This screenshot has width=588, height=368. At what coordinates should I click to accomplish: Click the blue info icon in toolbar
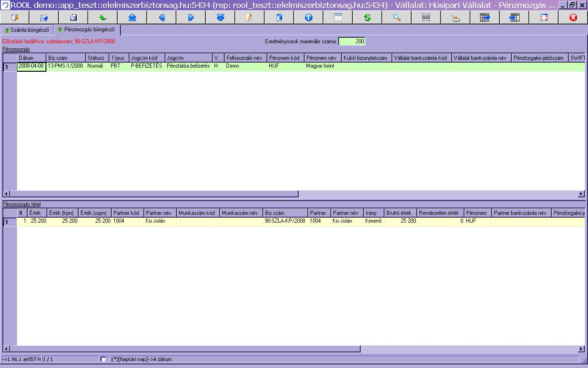click(308, 17)
